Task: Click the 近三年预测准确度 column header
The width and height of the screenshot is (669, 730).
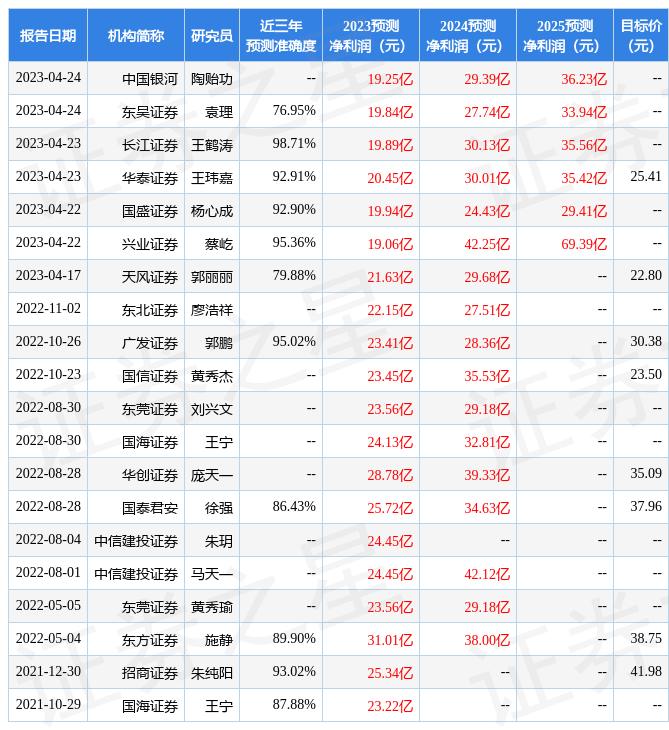Action: 281,35
